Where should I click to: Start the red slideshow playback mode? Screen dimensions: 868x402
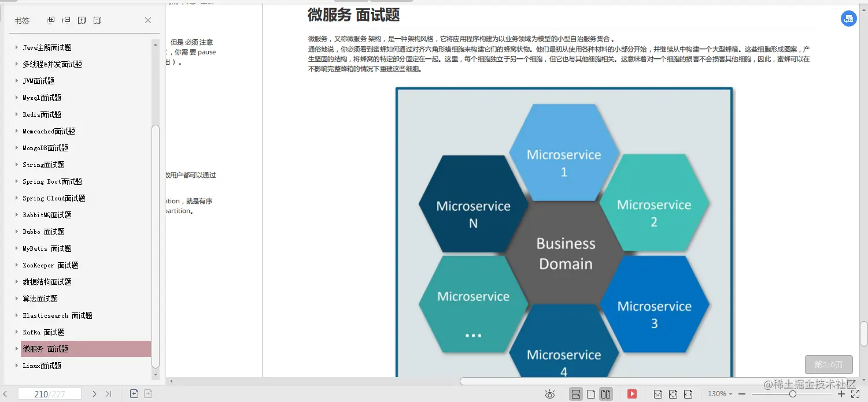tap(632, 394)
